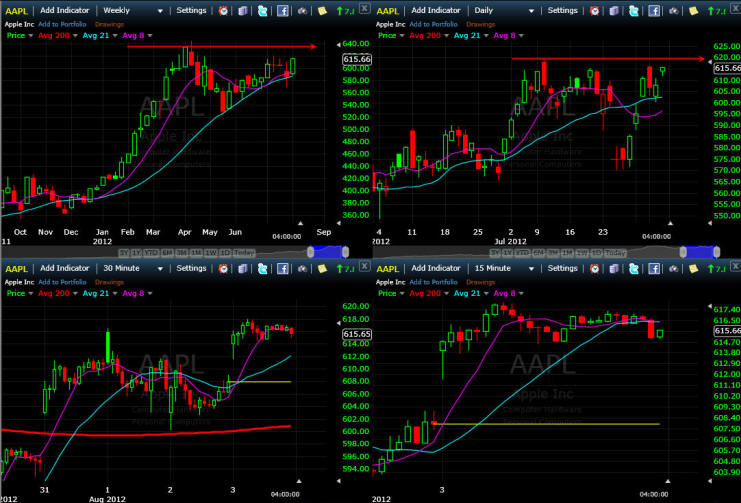Open the yellow sticky note icon on the Daily chart
The image size is (741, 503).
pyautogui.click(x=693, y=10)
